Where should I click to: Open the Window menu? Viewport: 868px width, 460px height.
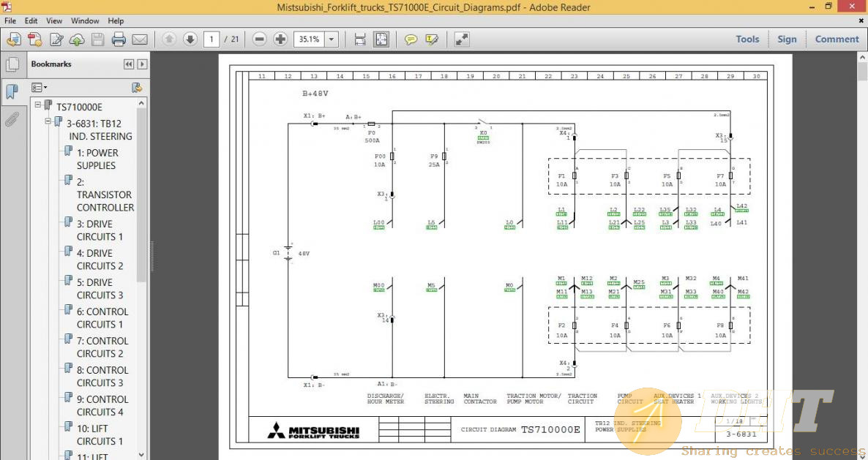[x=85, y=21]
